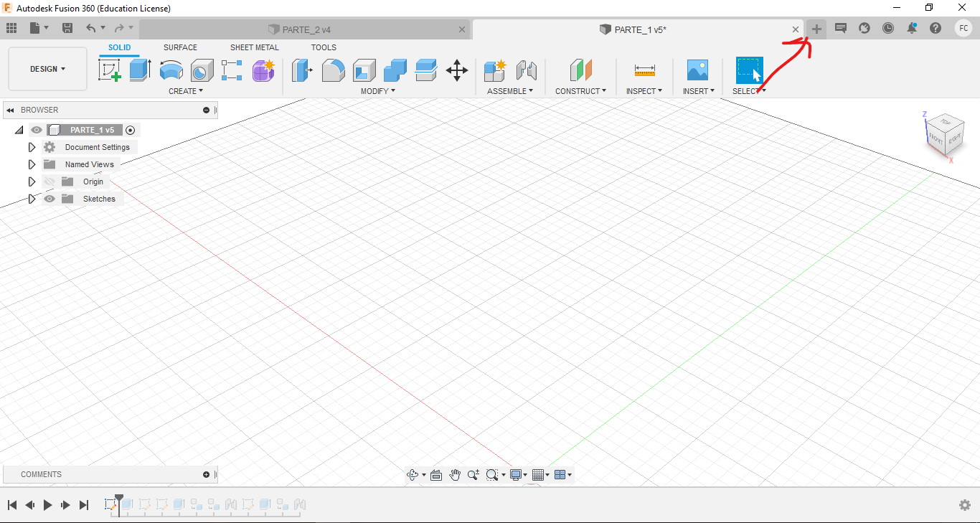
Task: Switch to the SOLID tab
Action: point(120,47)
